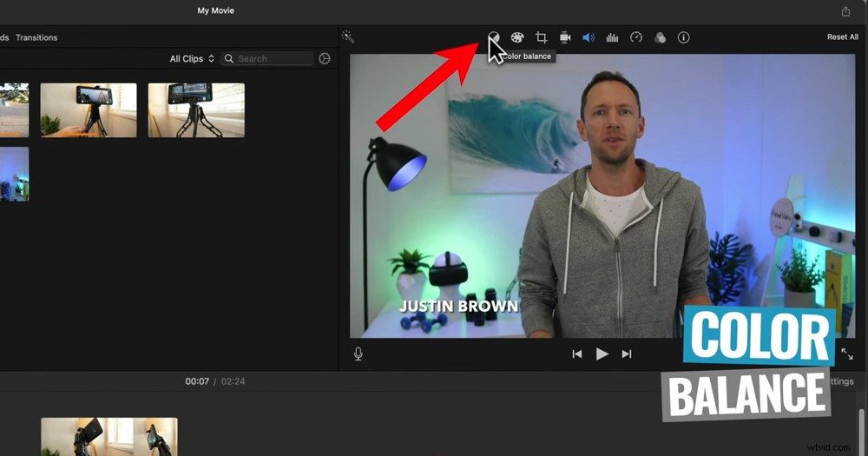The image size is (868, 456).
Task: Click the My Movie project title
Action: pyautogui.click(x=216, y=10)
